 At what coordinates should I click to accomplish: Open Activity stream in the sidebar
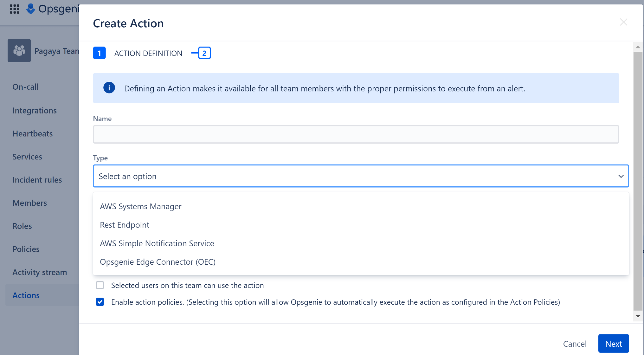[x=40, y=272]
